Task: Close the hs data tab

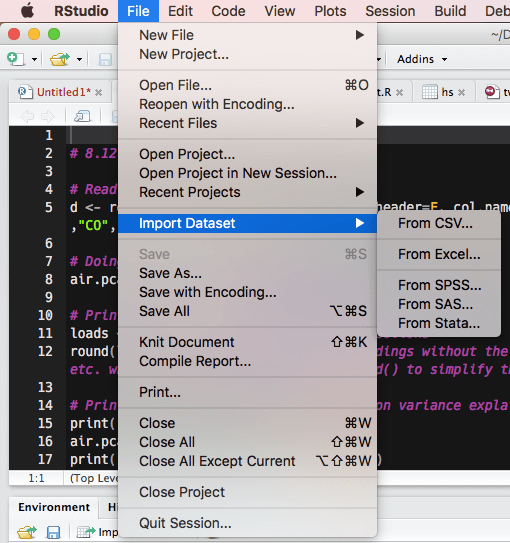Action: (x=461, y=92)
